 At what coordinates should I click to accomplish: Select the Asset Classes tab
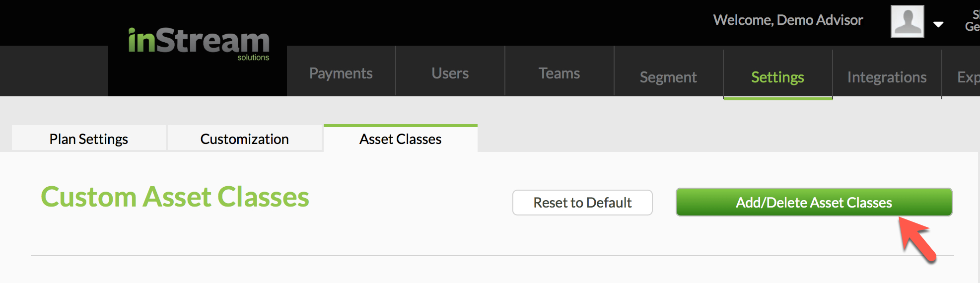[x=401, y=139]
